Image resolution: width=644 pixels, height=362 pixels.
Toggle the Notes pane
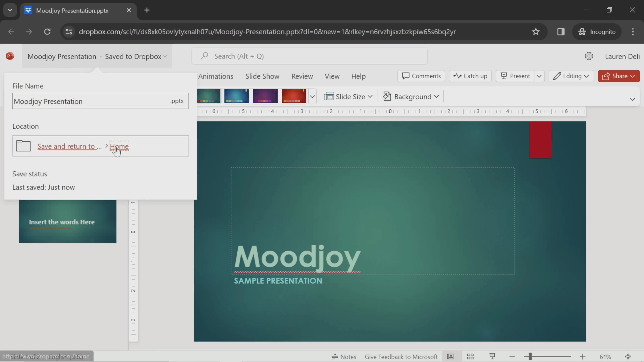tap(344, 357)
